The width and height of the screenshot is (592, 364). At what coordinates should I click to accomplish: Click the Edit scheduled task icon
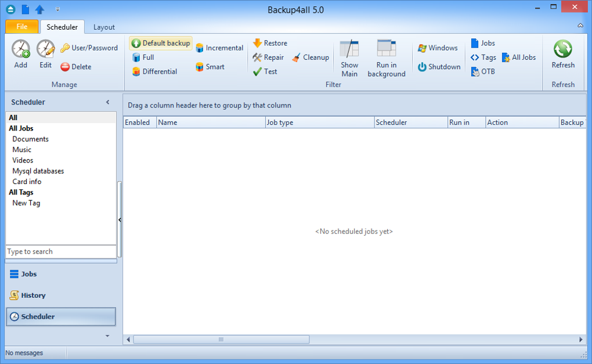point(46,49)
